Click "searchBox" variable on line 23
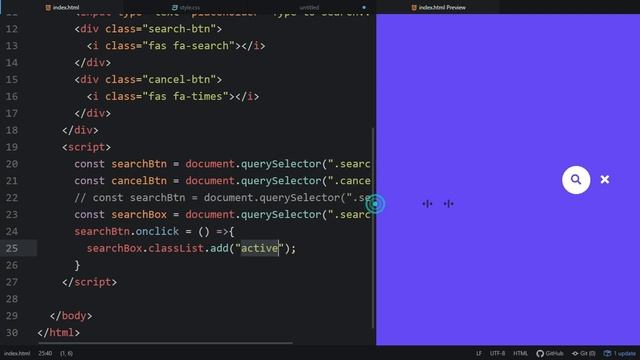Viewport: 640px width, 360px height. click(x=139, y=215)
